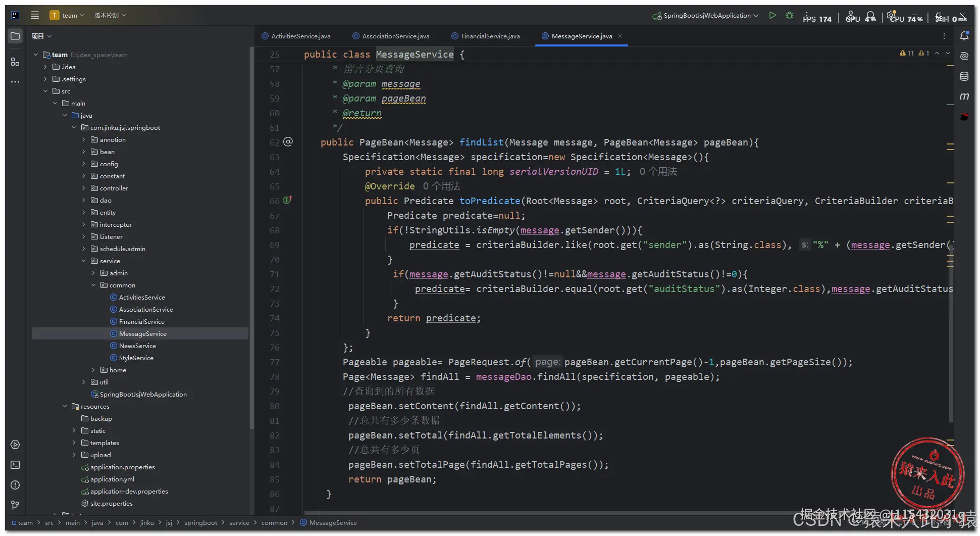Select the dao package
This screenshot has width=980, height=536.
tap(106, 200)
